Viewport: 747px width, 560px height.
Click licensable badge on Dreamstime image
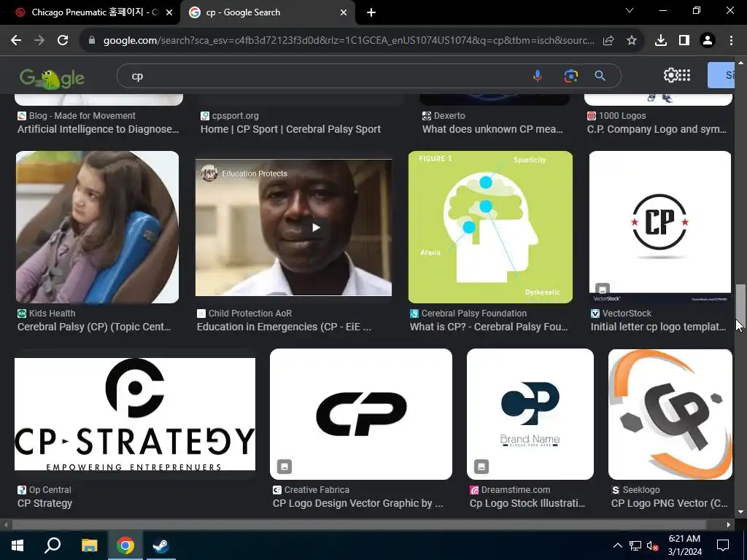481,467
